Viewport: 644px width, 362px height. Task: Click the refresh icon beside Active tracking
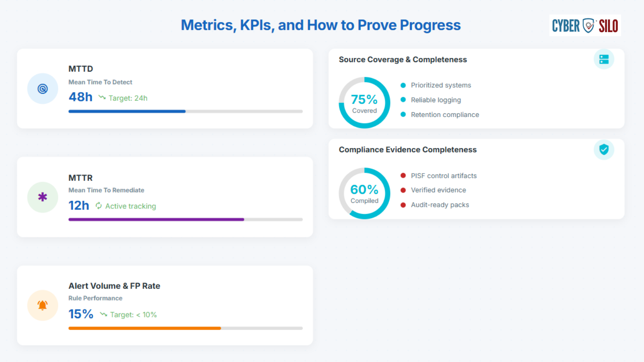point(99,206)
